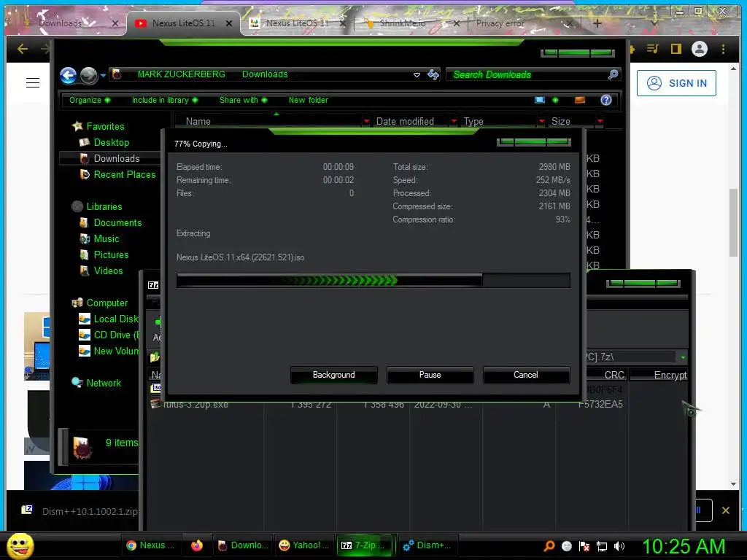
Task: Open the 7-Zip path dropdown arrow
Action: (x=683, y=357)
